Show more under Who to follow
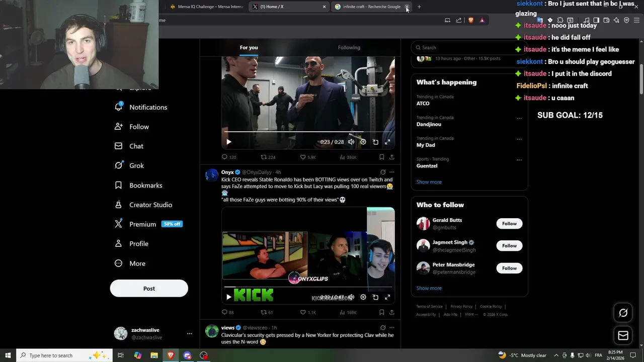The height and width of the screenshot is (362, 644). pos(429,288)
